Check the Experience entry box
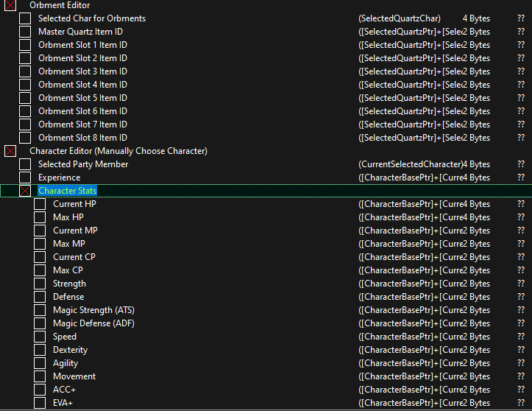 25,178
